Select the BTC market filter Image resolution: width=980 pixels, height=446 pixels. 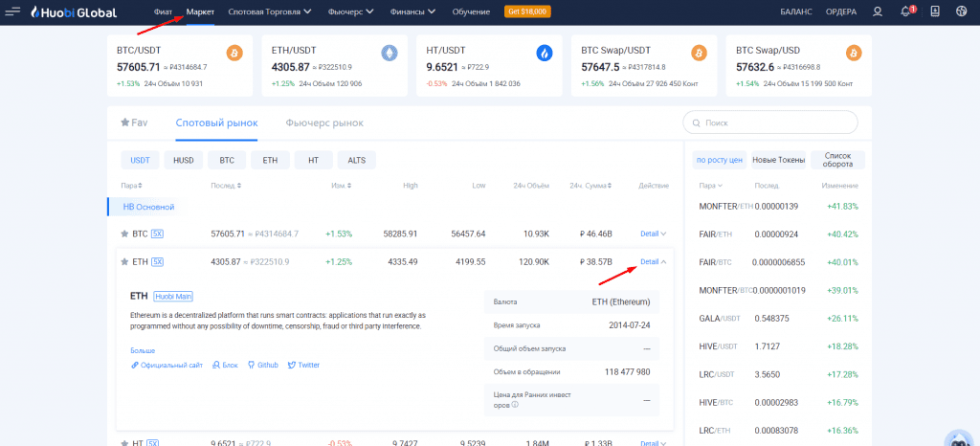pyautogui.click(x=227, y=160)
